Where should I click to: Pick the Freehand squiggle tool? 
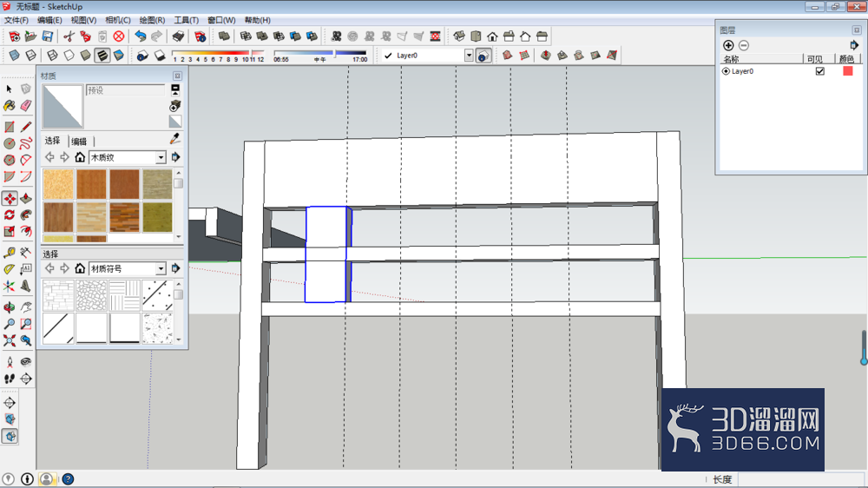tap(25, 143)
